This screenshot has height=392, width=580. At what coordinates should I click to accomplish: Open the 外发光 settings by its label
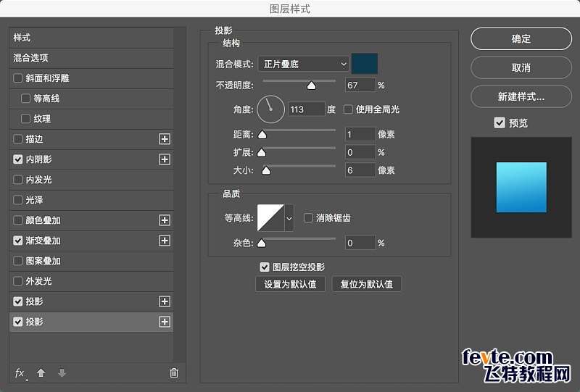(x=38, y=281)
